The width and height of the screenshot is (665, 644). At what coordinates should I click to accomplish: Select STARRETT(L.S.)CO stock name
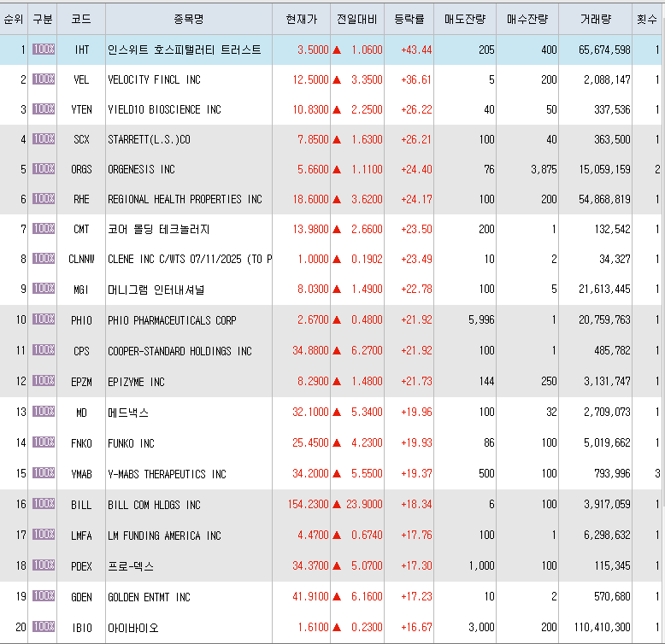coord(149,139)
